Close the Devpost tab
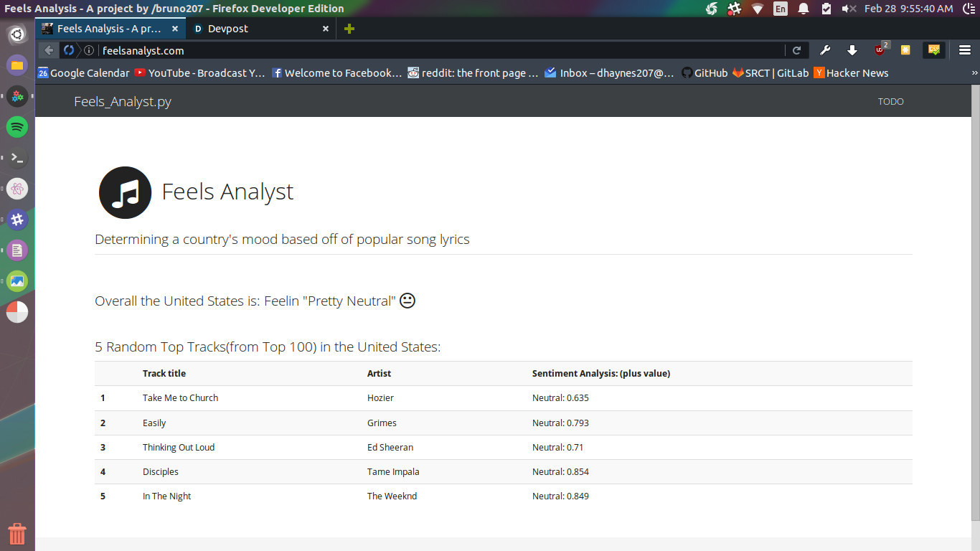980x551 pixels. tap(325, 29)
